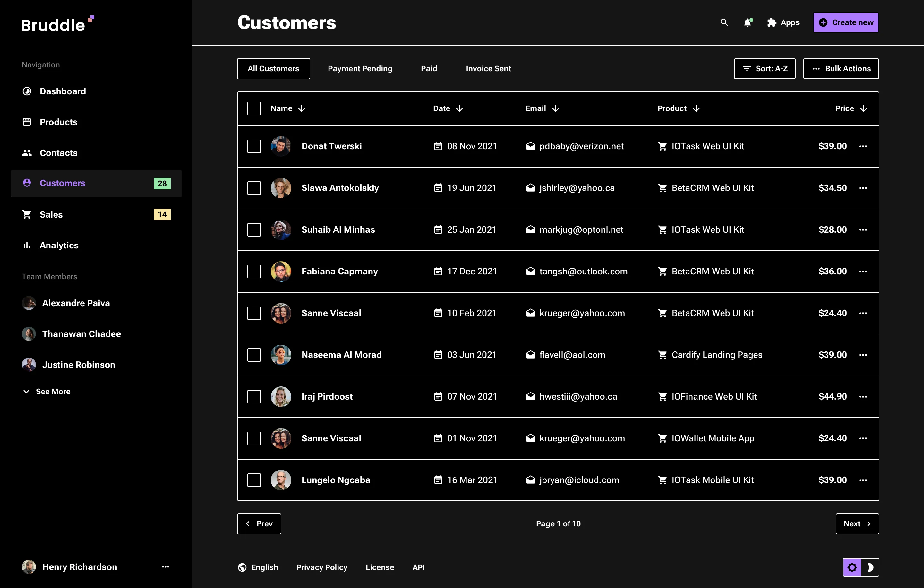This screenshot has height=588, width=924.
Task: Switch to the Payment Pending tab
Action: click(360, 69)
